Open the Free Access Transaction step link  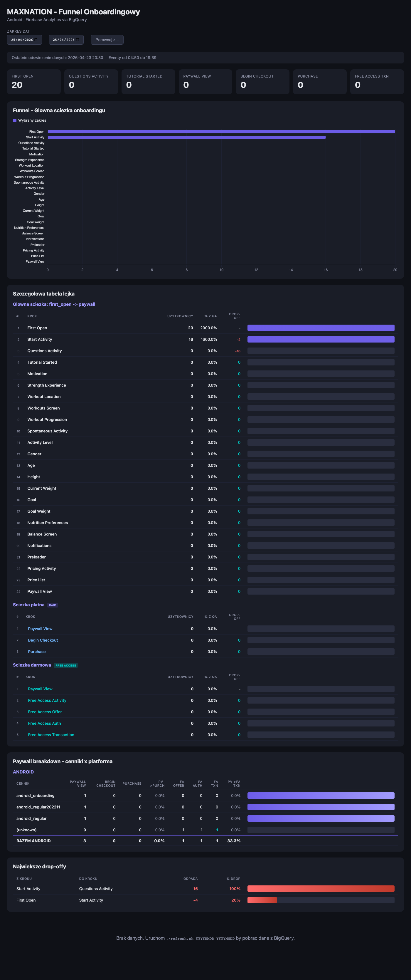click(x=51, y=735)
